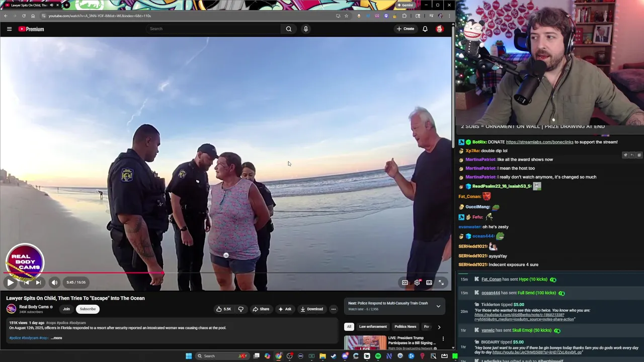Open the LIVE President Trump video thumbnail

(365, 342)
